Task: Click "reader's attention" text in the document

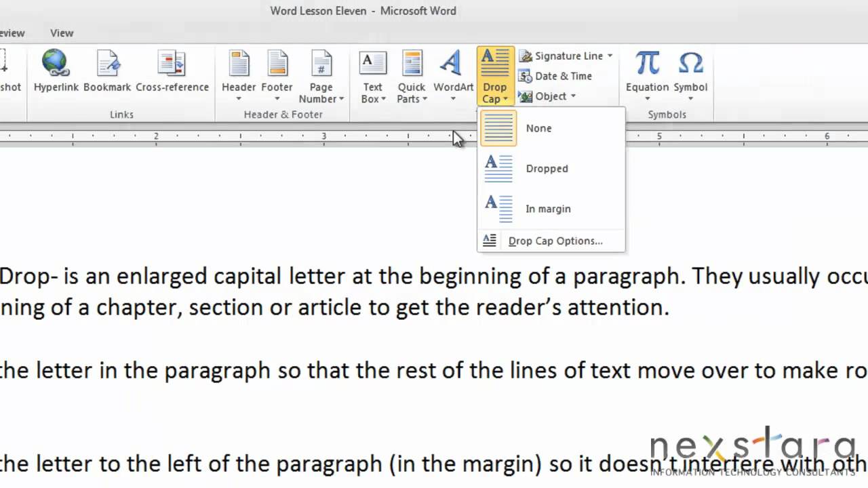Action: tap(572, 308)
